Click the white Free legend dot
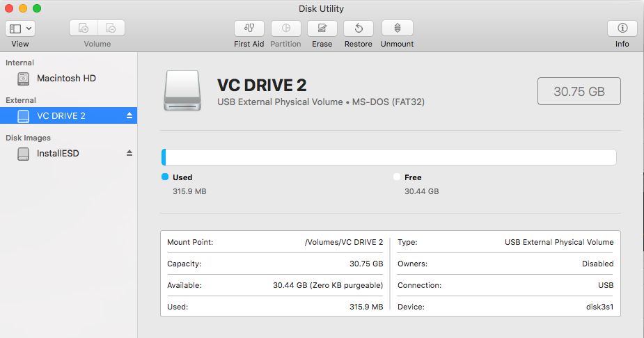644x338 pixels. point(397,177)
